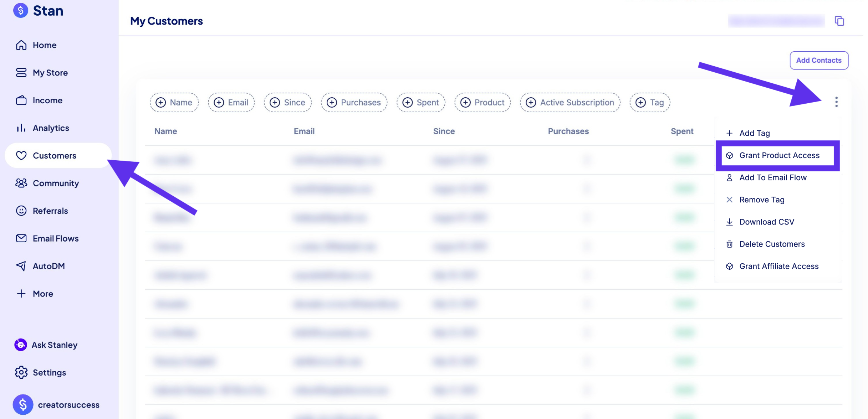Expand More in the sidebar
The height and width of the screenshot is (419, 868).
point(35,294)
